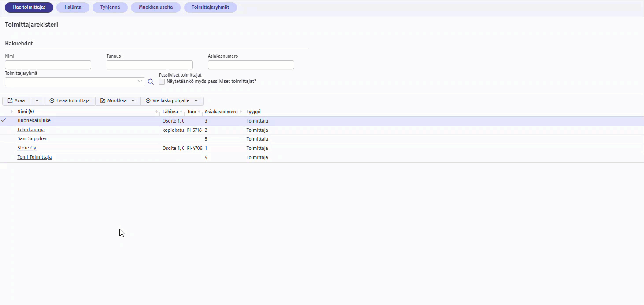Expand the Muokkaa dropdown arrow

[x=133, y=101]
